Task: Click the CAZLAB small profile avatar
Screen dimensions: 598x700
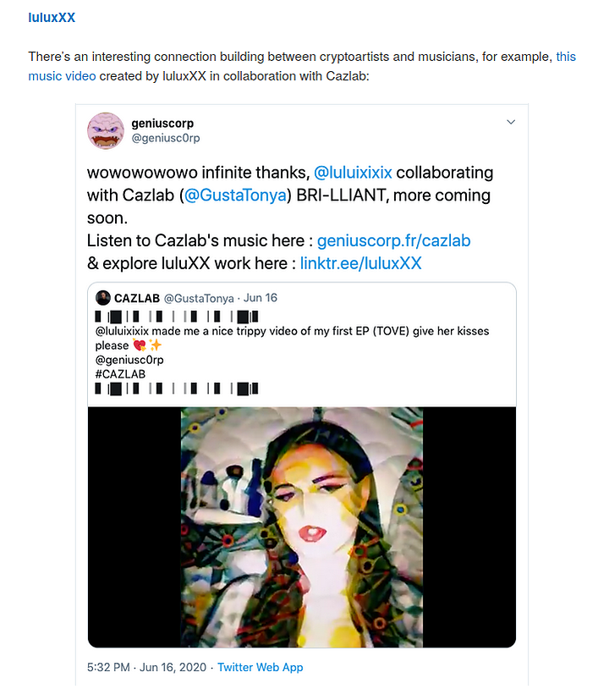Action: 103,298
